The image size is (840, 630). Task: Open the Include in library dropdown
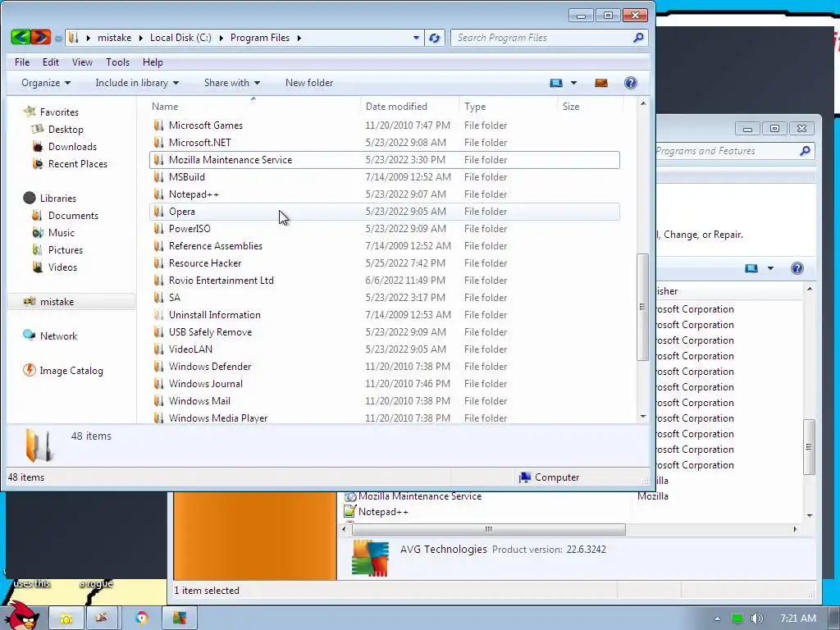tap(137, 83)
